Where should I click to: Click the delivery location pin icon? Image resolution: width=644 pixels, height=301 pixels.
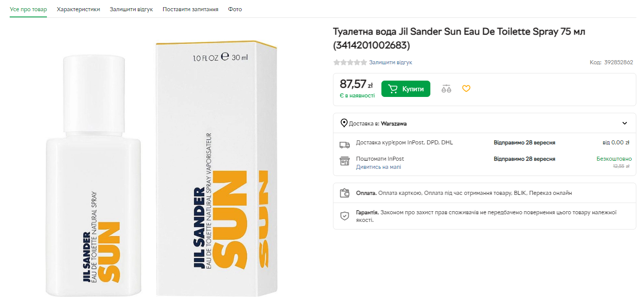pyautogui.click(x=344, y=123)
